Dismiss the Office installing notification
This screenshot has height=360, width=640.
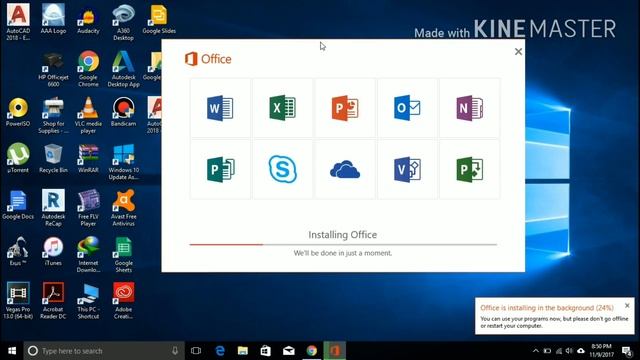pyautogui.click(x=627, y=305)
